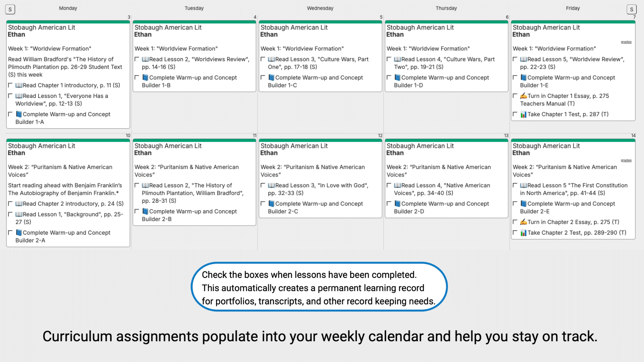644x362 pixels.
Task: Click the right S button by Friday
Action: coord(631,9)
